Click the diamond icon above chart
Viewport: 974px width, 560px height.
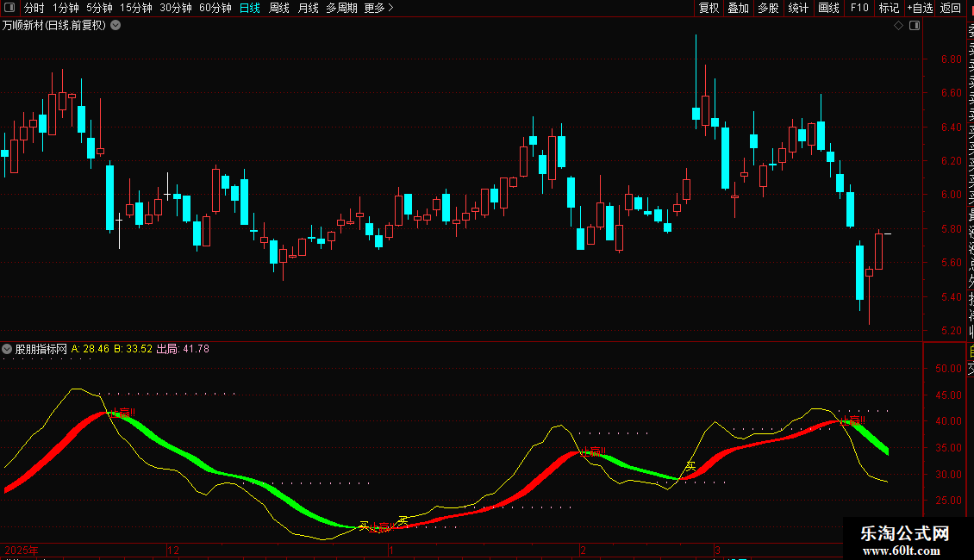(x=898, y=26)
